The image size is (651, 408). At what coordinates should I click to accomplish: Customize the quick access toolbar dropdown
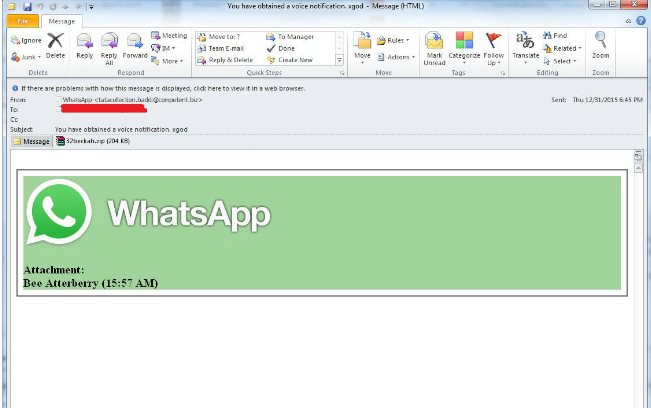tap(91, 7)
